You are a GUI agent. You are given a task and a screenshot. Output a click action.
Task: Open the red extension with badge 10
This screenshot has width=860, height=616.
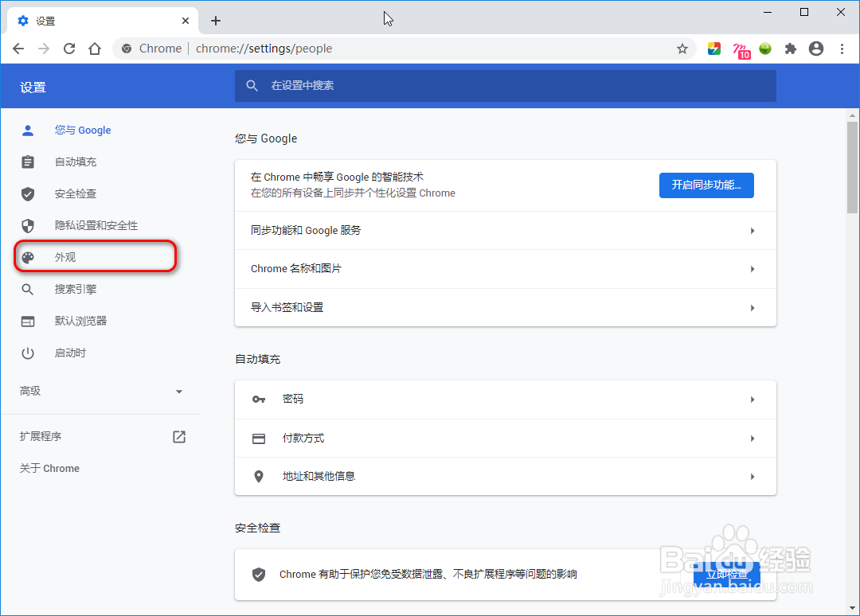pyautogui.click(x=741, y=50)
